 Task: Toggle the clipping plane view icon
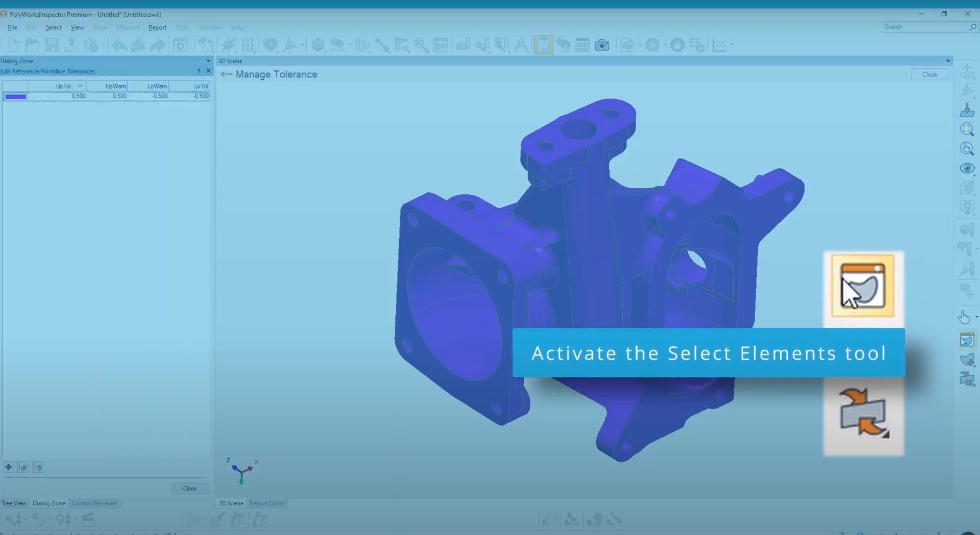tap(967, 188)
